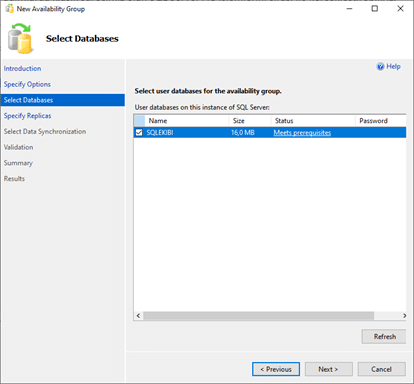Click the Help link text
Image resolution: width=414 pixels, height=384 pixels.
[x=393, y=67]
